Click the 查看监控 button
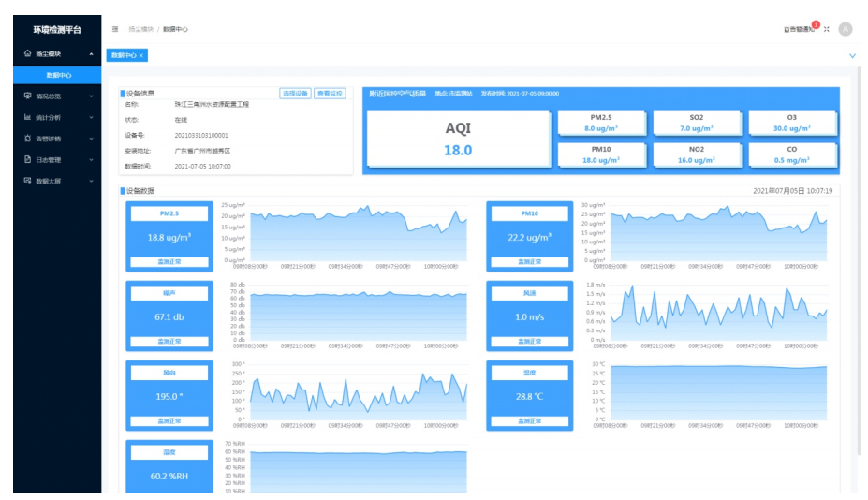Viewport: 868px width, 500px height. [330, 94]
